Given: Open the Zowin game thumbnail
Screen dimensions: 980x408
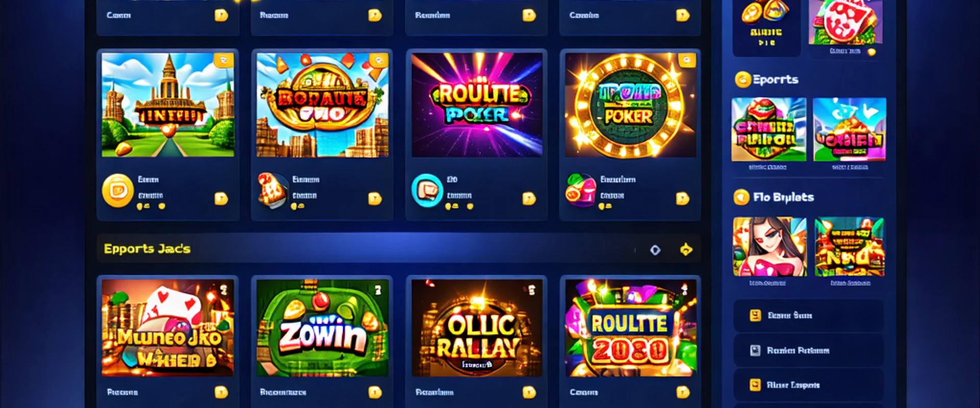Looking at the screenshot, I should [x=322, y=328].
